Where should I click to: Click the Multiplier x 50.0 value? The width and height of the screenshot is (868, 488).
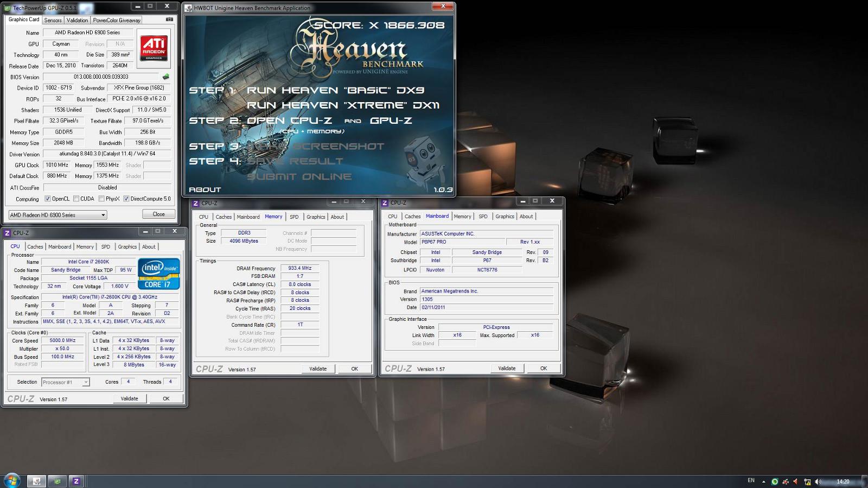click(x=62, y=348)
